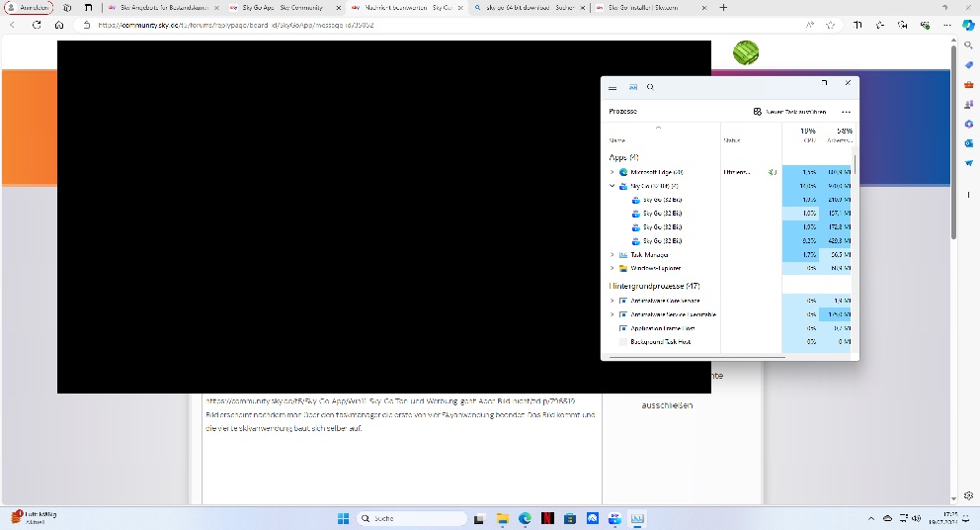This screenshot has height=530, width=980.
Task: Click Task Manager horizontal scrollbar
Action: pyautogui.click(x=696, y=357)
